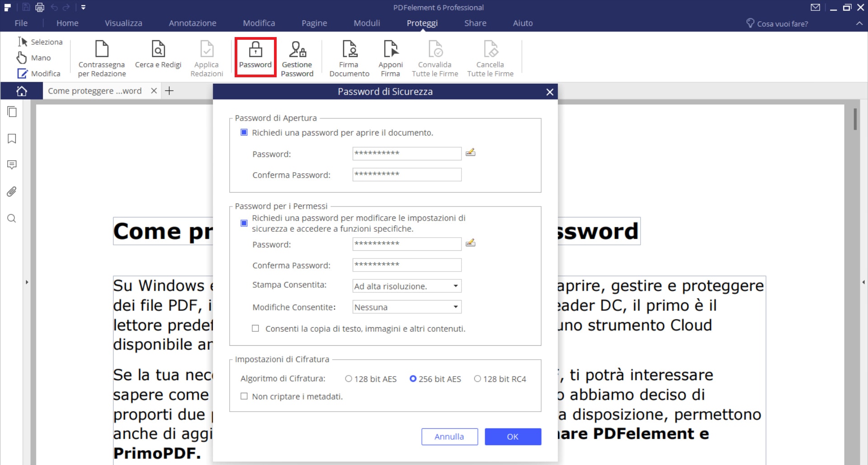The height and width of the screenshot is (465, 868).
Task: Select the Password protection tool
Action: [x=255, y=56]
